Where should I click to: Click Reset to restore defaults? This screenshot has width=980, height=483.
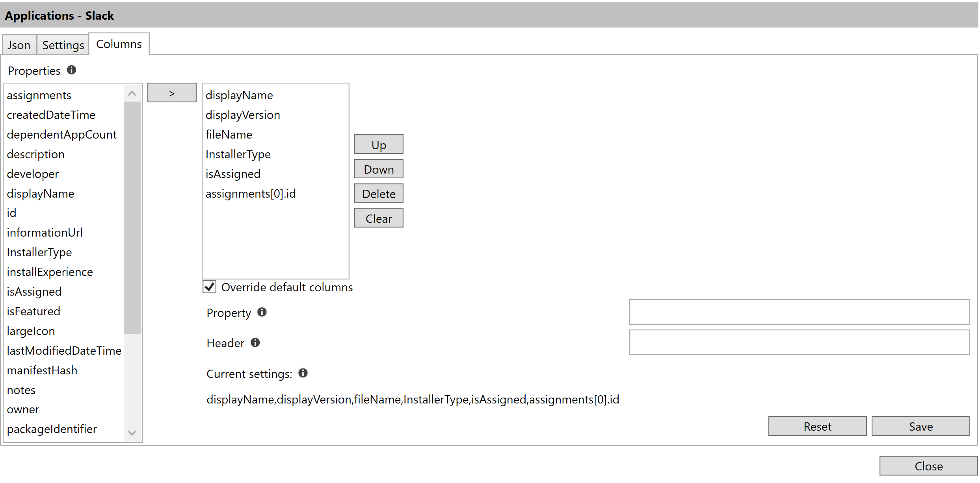[x=817, y=426]
